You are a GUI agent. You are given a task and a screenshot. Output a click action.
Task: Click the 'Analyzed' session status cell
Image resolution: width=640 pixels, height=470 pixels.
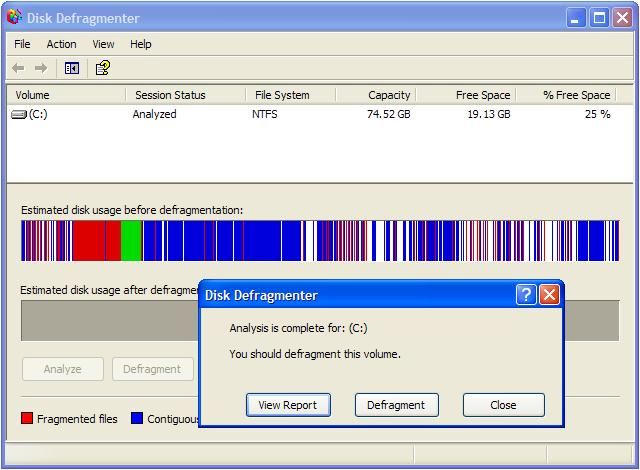coord(154,114)
